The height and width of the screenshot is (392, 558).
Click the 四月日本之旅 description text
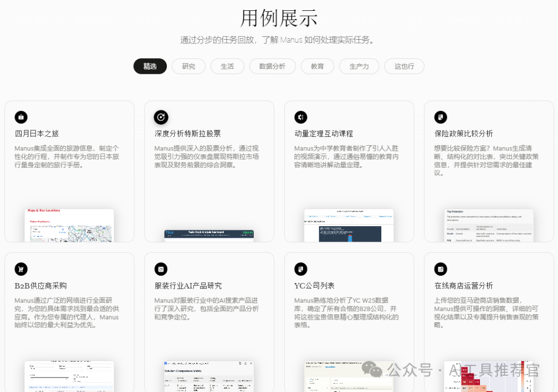coord(67,156)
